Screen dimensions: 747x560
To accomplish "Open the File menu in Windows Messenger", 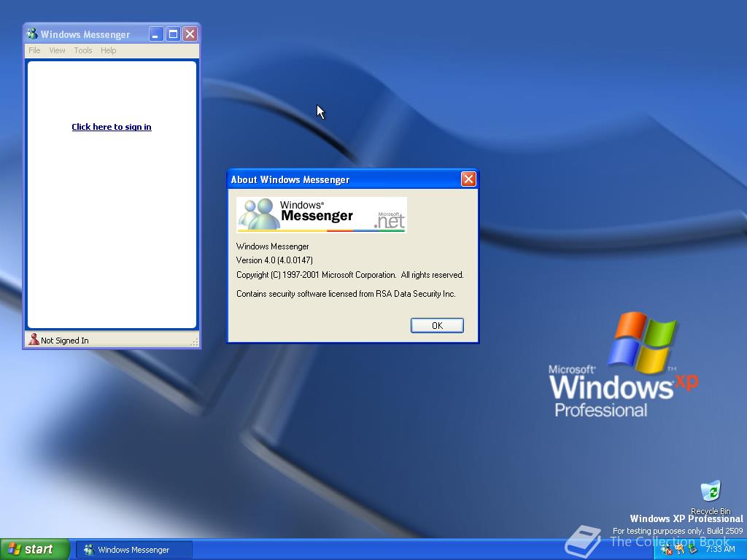I will click(x=34, y=50).
